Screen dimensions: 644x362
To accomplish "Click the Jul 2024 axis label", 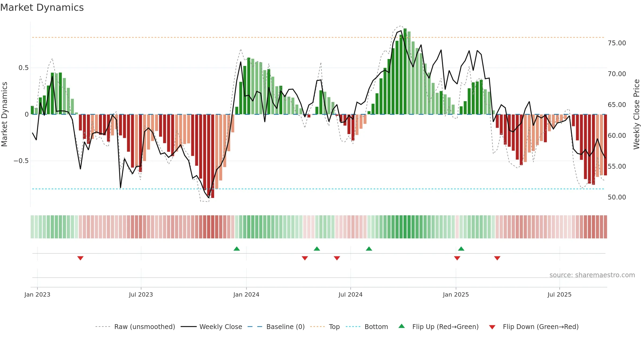I will point(350,294).
